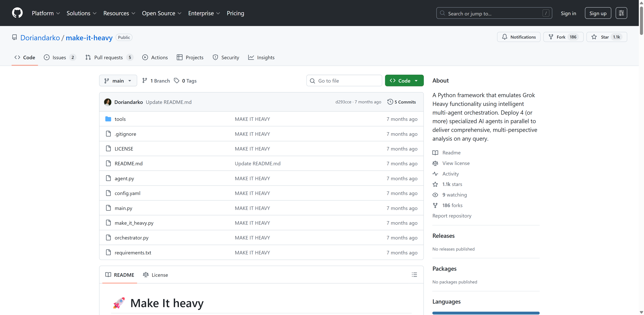Screen dimensions: 644x315
Task: Expand the main branch selector
Action: [x=118, y=81]
